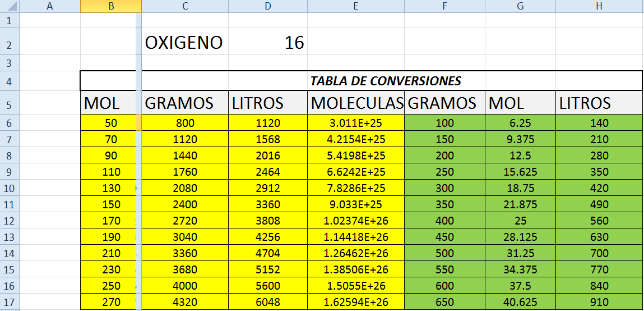Select row 2 header
Image resolution: width=644 pixels, height=311 pixels.
point(10,42)
